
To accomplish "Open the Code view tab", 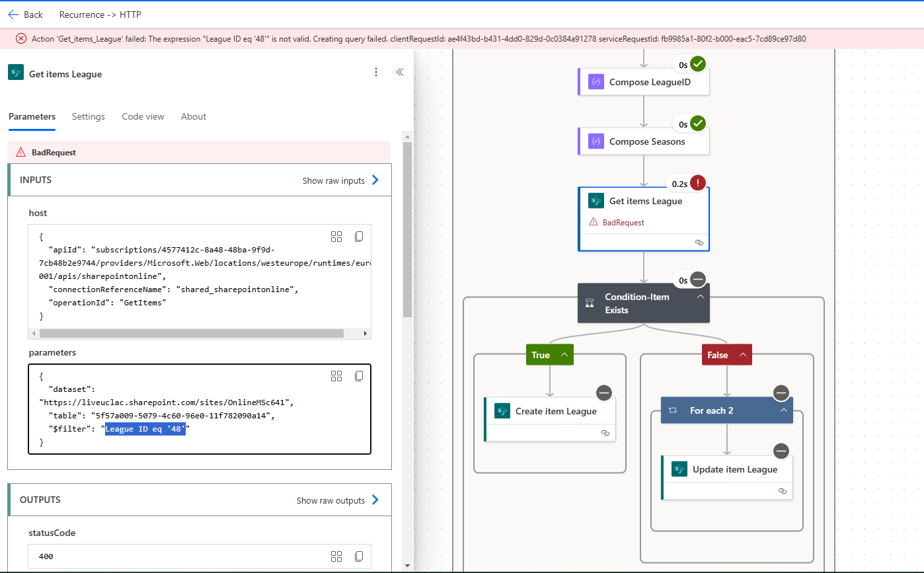I will point(143,116).
